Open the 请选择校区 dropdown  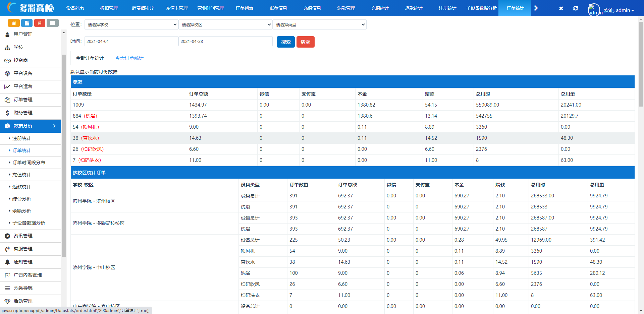(x=225, y=24)
